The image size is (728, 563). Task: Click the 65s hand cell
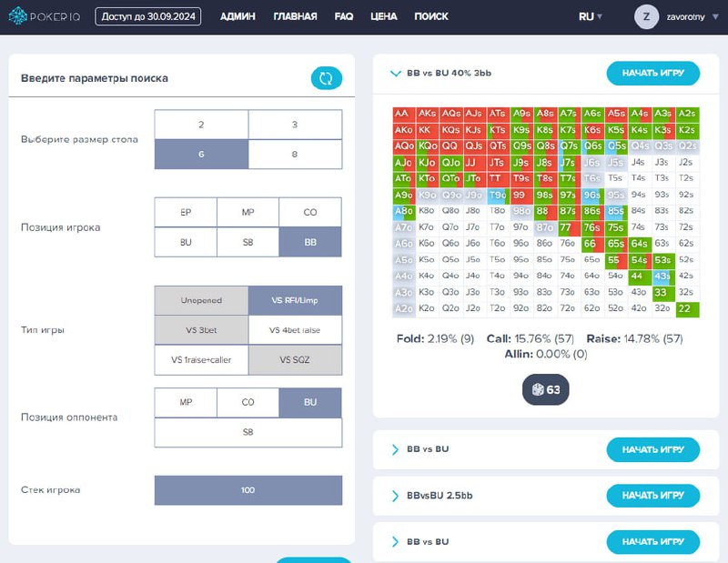[x=616, y=244]
